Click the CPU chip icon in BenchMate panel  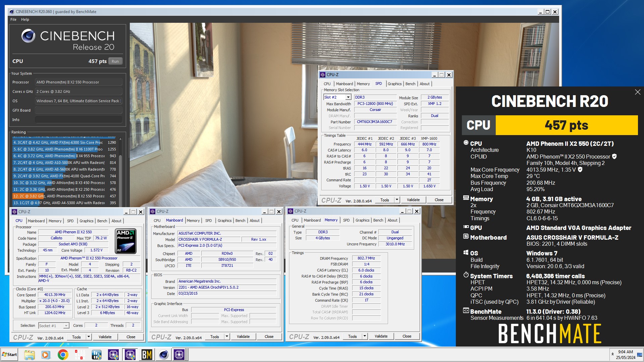coord(466,143)
